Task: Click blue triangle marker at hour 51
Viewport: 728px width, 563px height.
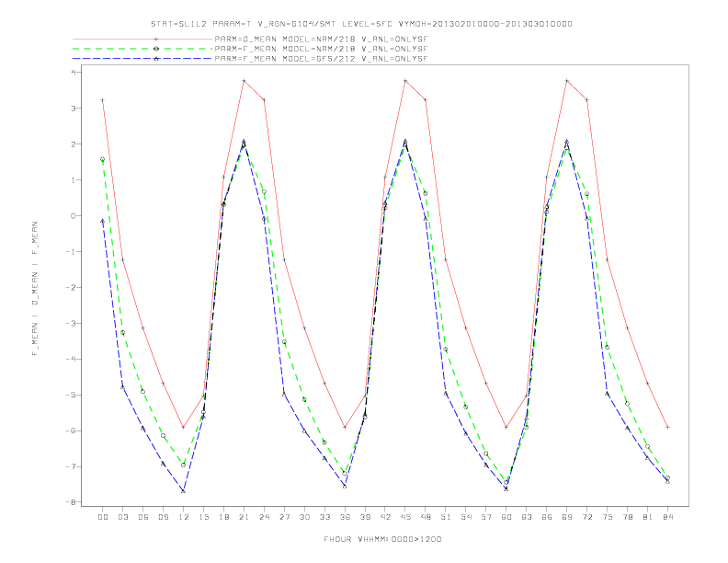Action: [446, 394]
